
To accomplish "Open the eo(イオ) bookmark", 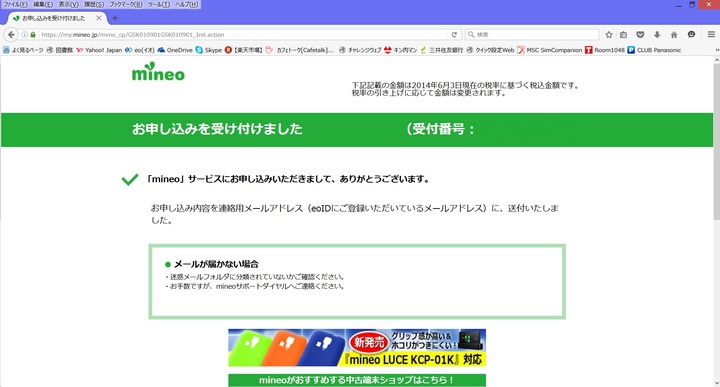I will pos(140,50).
